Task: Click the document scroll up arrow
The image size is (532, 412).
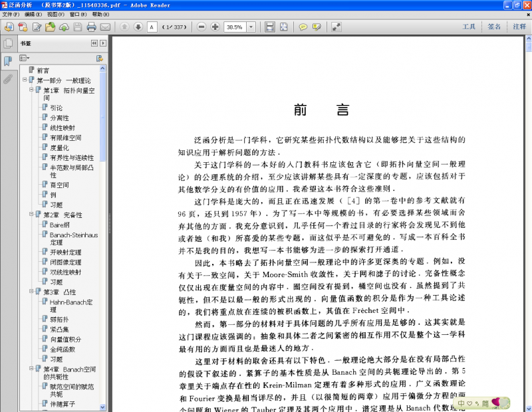Action: [x=529, y=39]
